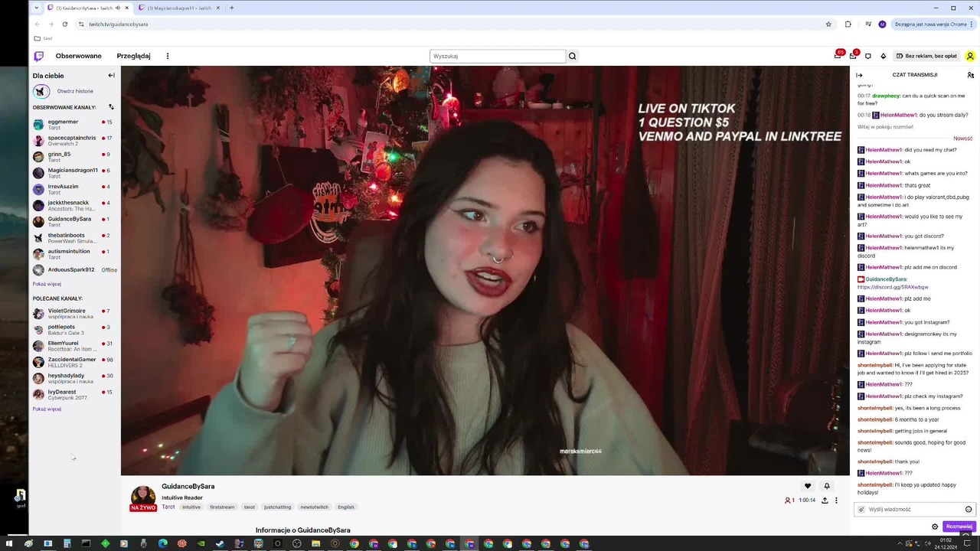Click the search magnifier button
Image resolution: width=980 pixels, height=551 pixels.
[572, 56]
